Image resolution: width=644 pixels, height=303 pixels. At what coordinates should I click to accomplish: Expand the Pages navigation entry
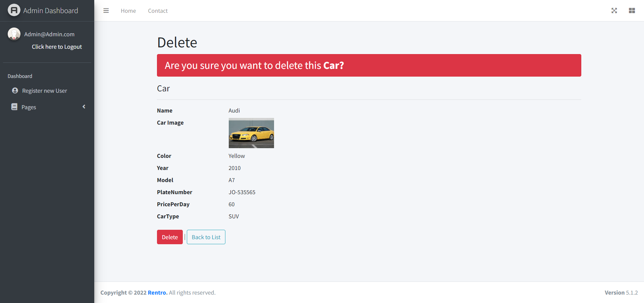29,107
